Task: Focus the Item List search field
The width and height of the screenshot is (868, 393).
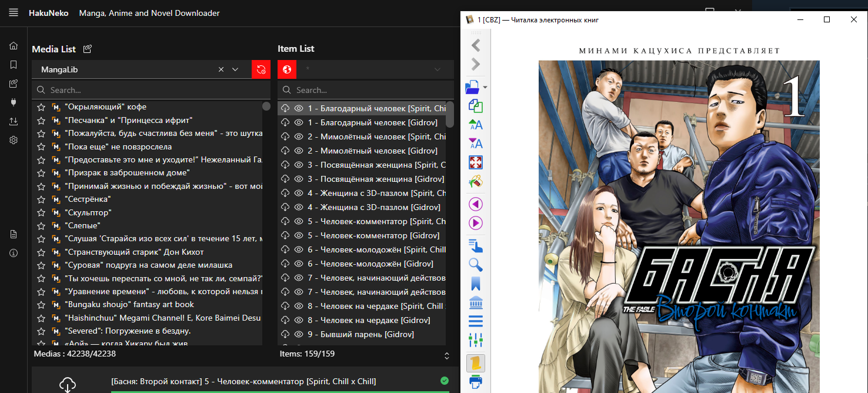Action: pyautogui.click(x=366, y=90)
